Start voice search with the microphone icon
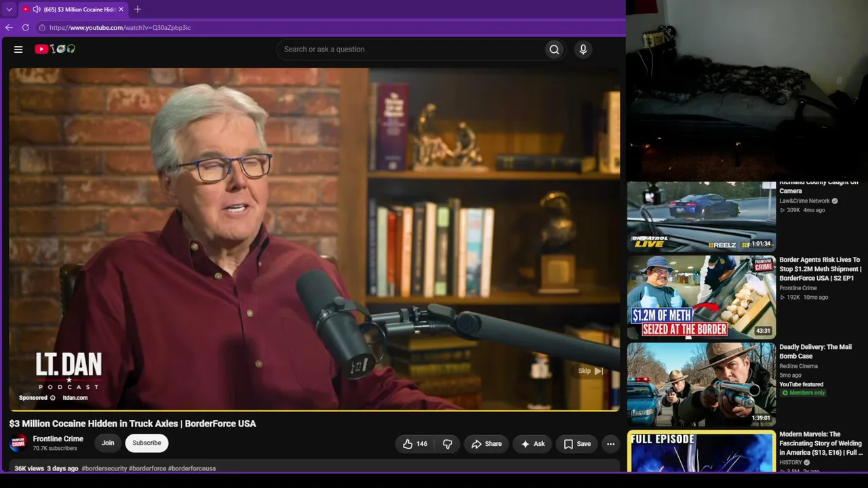Image resolution: width=868 pixels, height=488 pixels. (x=583, y=49)
